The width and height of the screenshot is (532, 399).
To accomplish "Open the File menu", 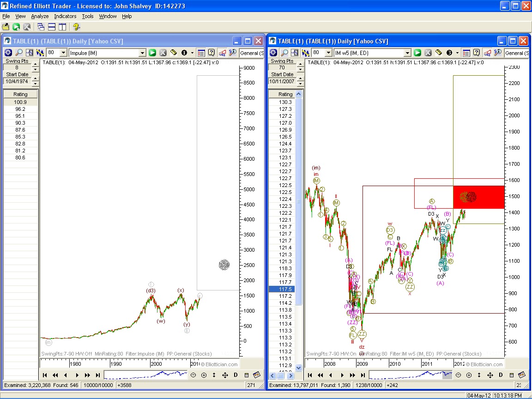I will point(6,16).
